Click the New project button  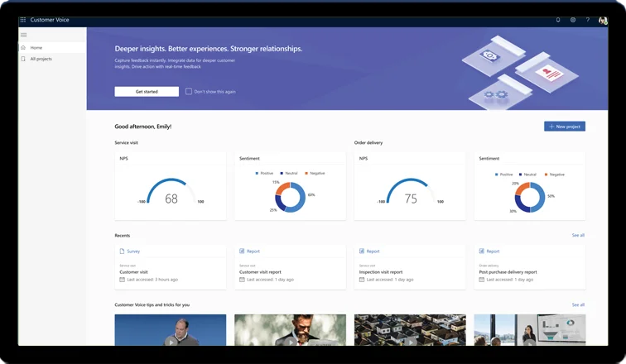pos(564,127)
